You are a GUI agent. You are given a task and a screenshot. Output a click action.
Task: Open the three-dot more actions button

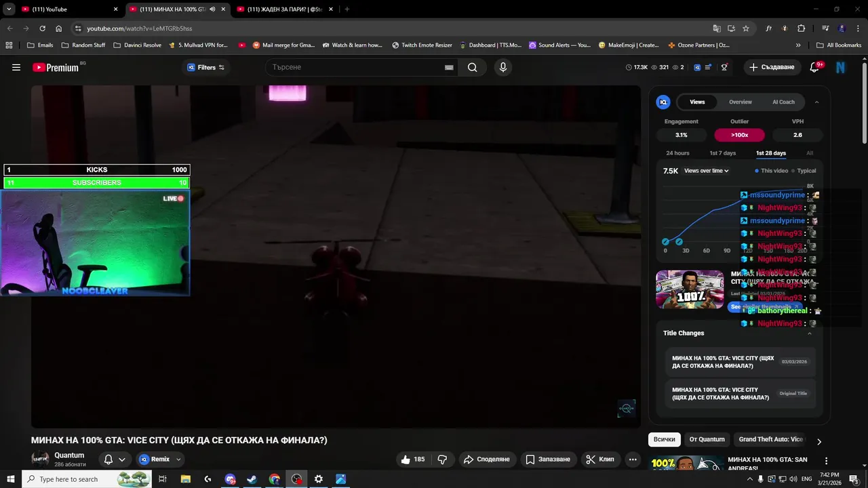(633, 460)
